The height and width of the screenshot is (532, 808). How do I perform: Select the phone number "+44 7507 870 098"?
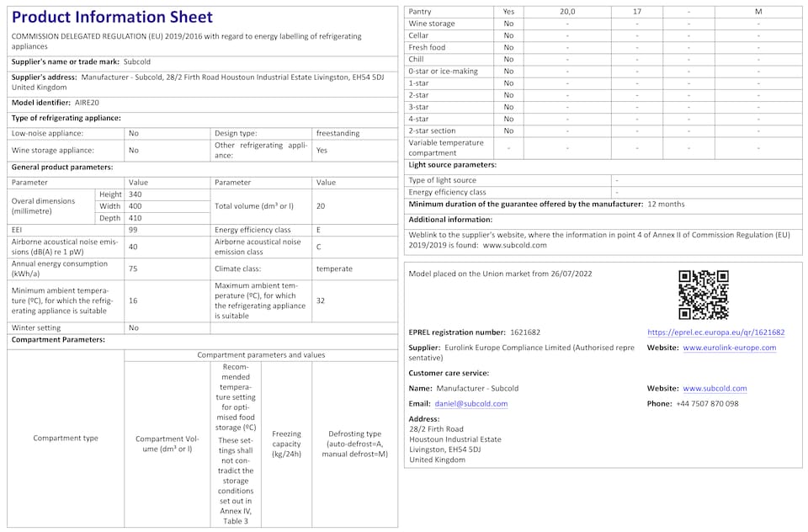click(707, 404)
